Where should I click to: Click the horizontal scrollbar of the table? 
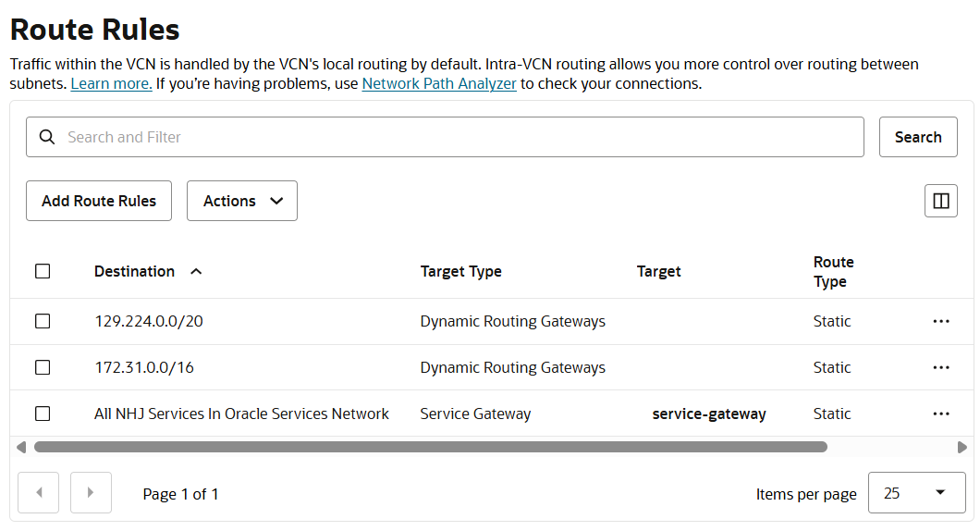(x=430, y=447)
